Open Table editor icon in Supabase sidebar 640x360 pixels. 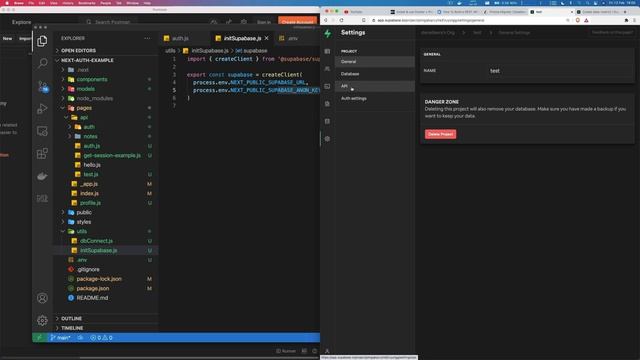[327, 51]
